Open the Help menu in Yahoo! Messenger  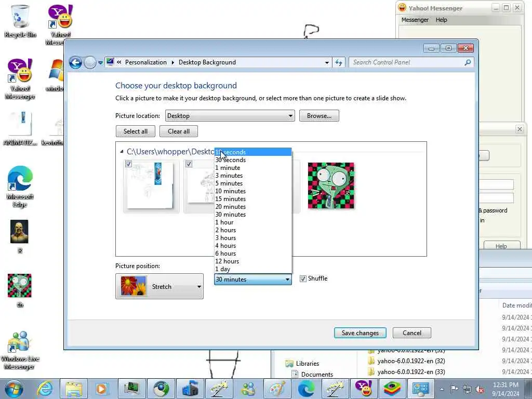pyautogui.click(x=442, y=20)
